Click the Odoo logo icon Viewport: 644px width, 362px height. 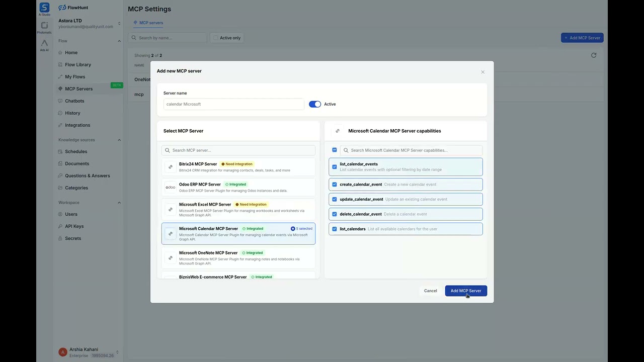[x=171, y=187]
